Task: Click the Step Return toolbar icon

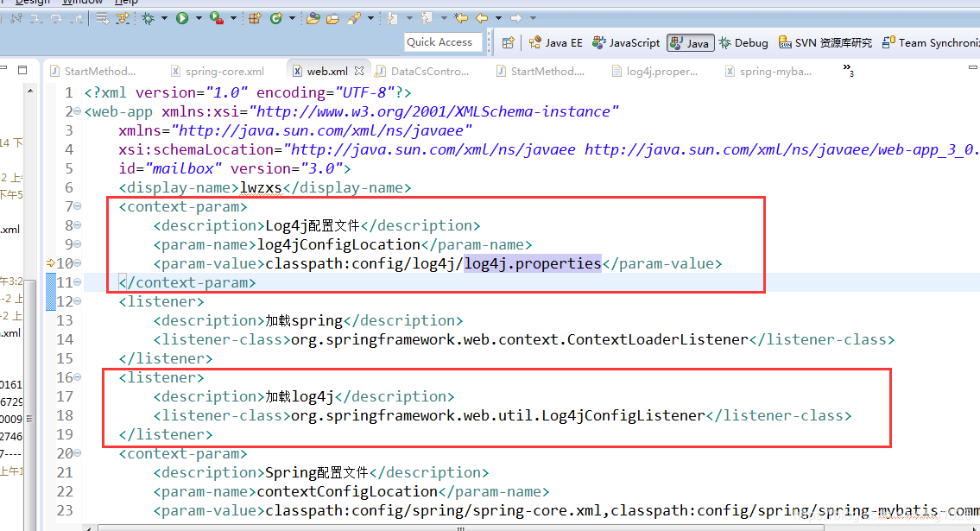Action: [x=77, y=19]
